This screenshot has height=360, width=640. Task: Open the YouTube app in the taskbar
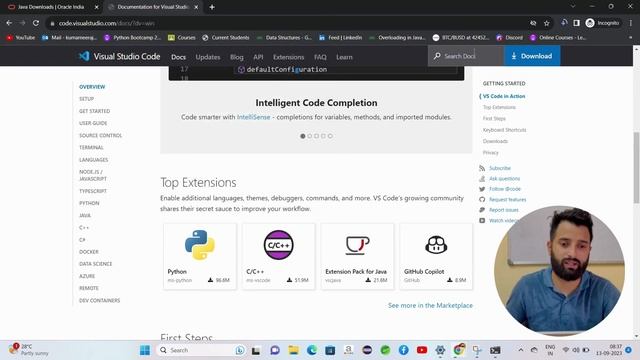(422, 350)
